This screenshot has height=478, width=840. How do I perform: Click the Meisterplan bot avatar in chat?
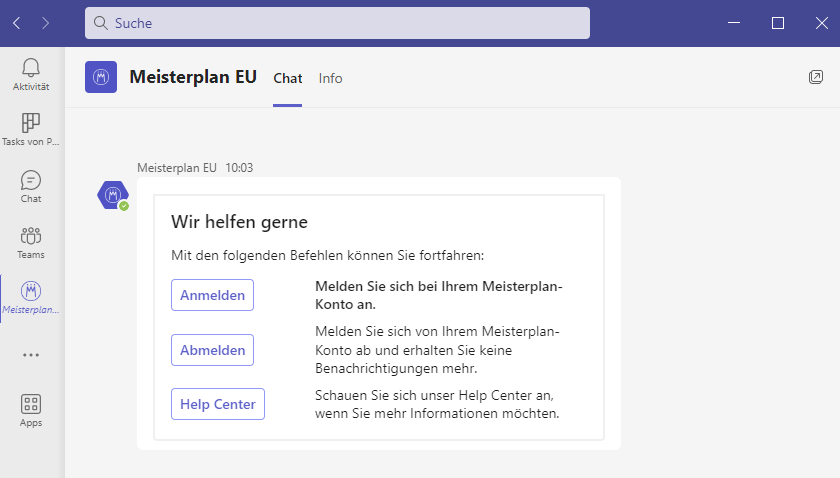tap(113, 195)
